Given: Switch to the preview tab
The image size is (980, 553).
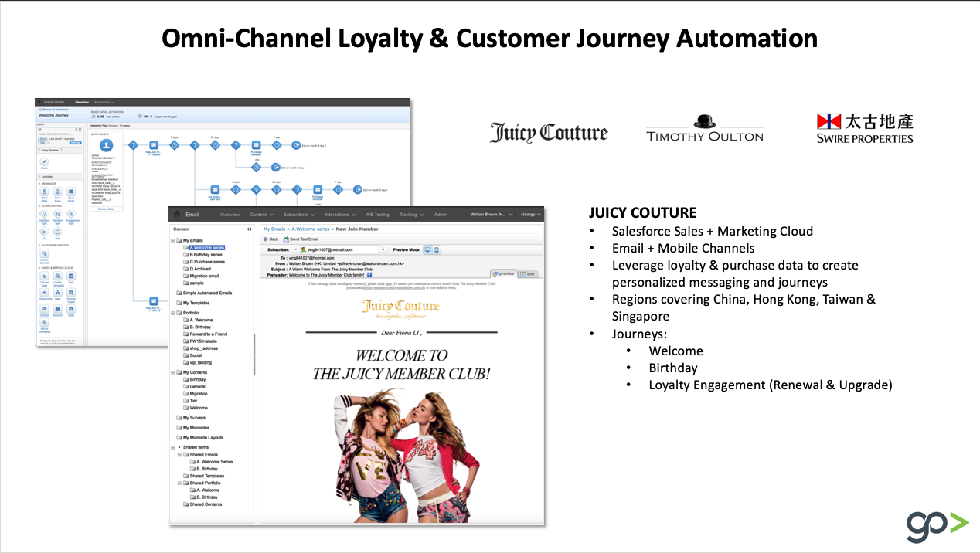Looking at the screenshot, I should (x=504, y=273).
